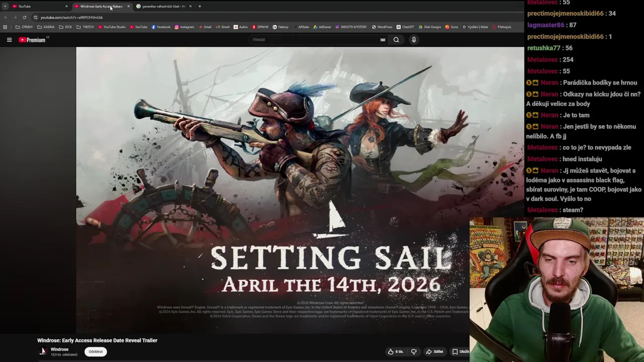Share the video via Sdílet button
This screenshot has height=362, width=644.
coord(434,351)
